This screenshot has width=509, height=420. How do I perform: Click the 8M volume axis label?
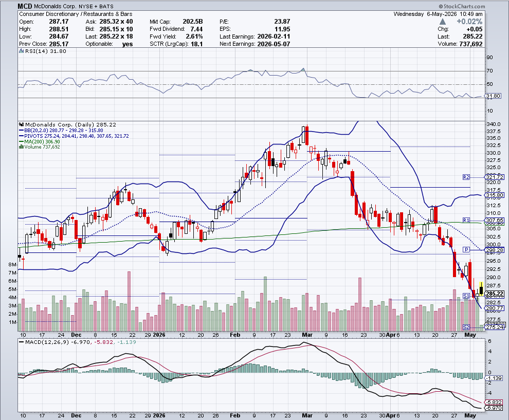coord(12,265)
